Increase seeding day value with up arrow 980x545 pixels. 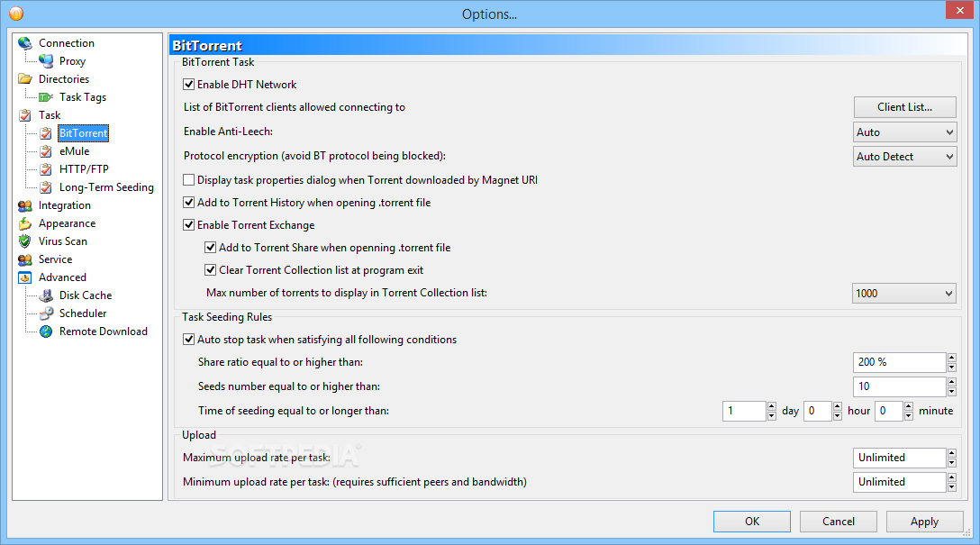[772, 407]
